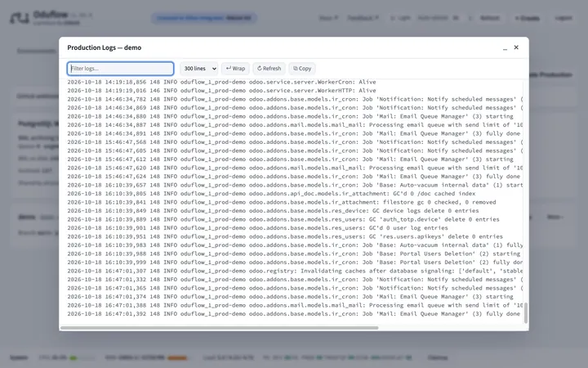The height and width of the screenshot is (368, 588).
Task: Copy the logs to clipboard
Action: pyautogui.click(x=302, y=69)
